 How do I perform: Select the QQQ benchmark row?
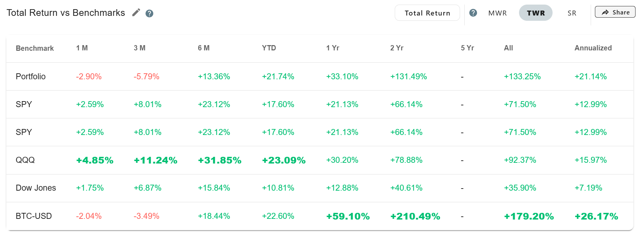click(x=25, y=160)
